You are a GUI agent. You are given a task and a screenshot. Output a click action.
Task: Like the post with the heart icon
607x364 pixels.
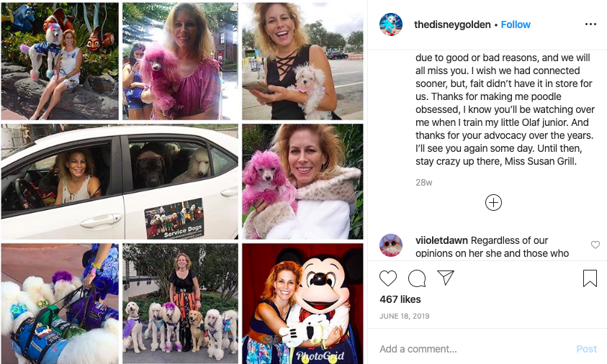point(388,278)
